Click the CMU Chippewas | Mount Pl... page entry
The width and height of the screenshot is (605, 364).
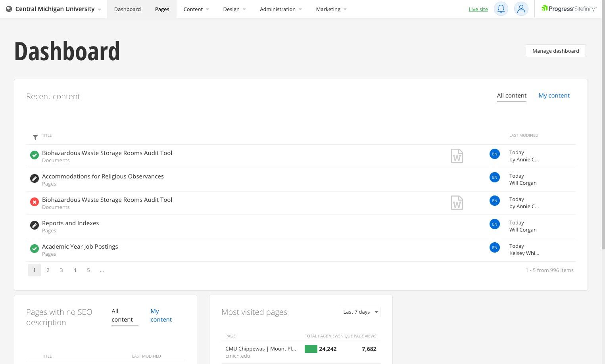point(261,349)
